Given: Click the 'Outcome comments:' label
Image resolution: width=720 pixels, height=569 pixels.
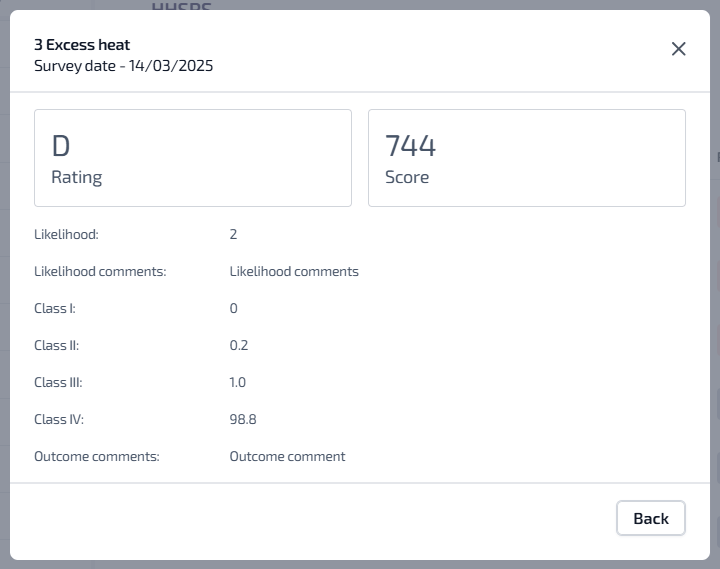Looking at the screenshot, I should (x=97, y=456).
